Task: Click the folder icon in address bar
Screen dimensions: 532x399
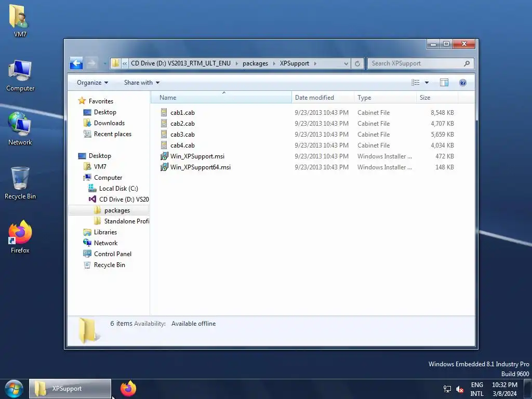Action: (115, 63)
